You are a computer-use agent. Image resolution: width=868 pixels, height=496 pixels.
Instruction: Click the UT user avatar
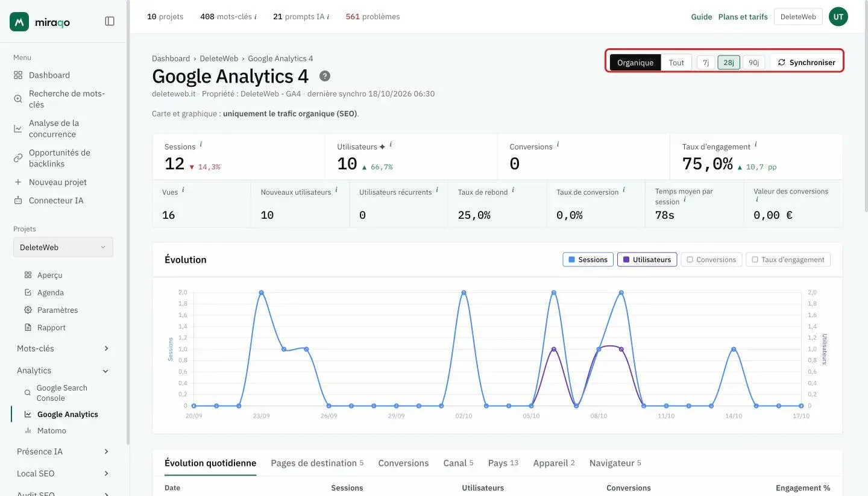838,17
